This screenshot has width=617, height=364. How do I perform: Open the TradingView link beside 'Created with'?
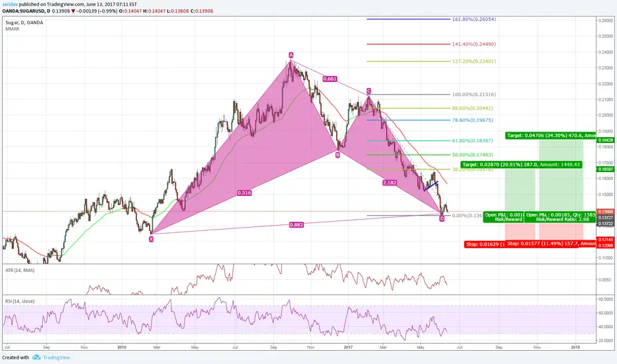click(56, 357)
